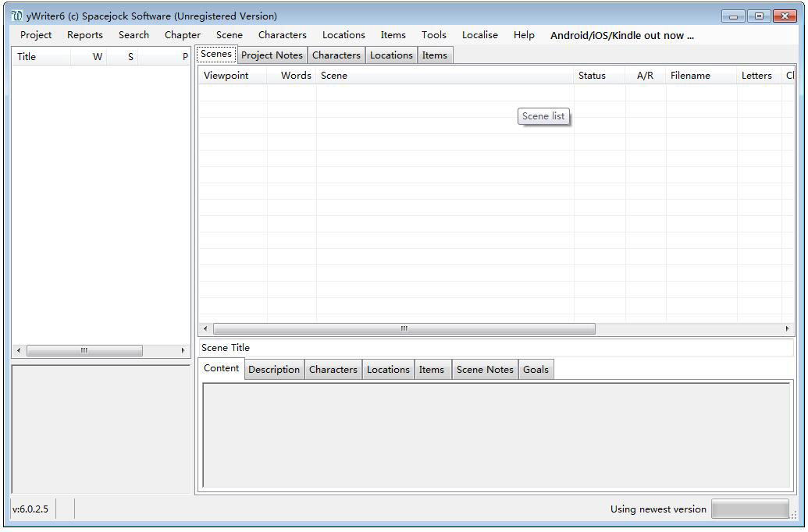The image size is (808, 532).
Task: Open the Localise menu
Action: coord(480,35)
